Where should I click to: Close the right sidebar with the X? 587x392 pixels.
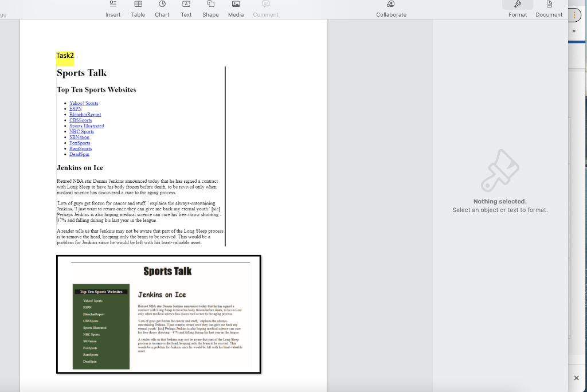point(576,378)
